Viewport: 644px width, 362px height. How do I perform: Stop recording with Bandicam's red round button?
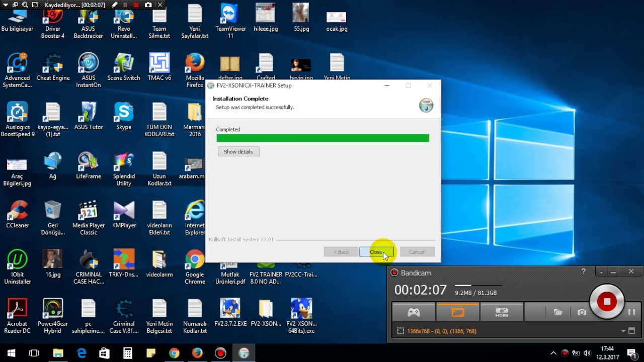[x=606, y=302]
